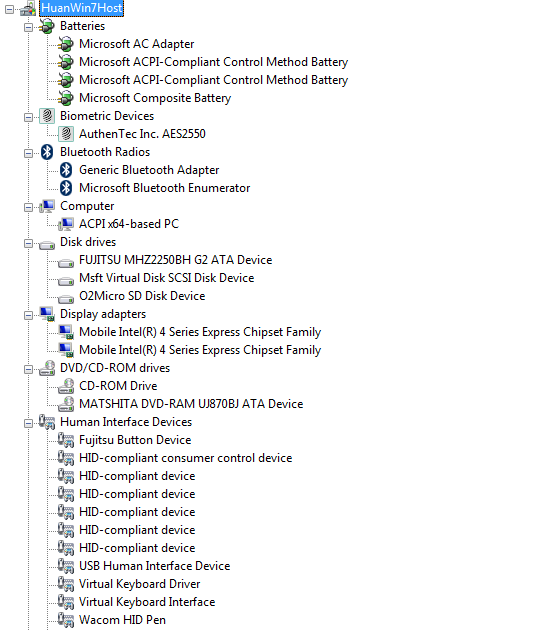Collapse the Computer category node
This screenshot has width=533, height=630.
point(28,207)
